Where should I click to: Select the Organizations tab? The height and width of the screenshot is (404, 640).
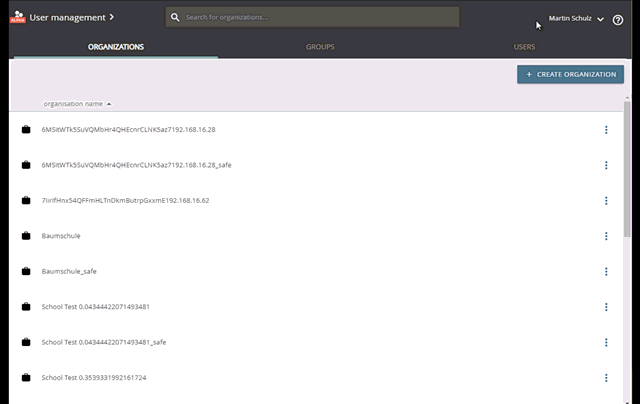[115, 47]
